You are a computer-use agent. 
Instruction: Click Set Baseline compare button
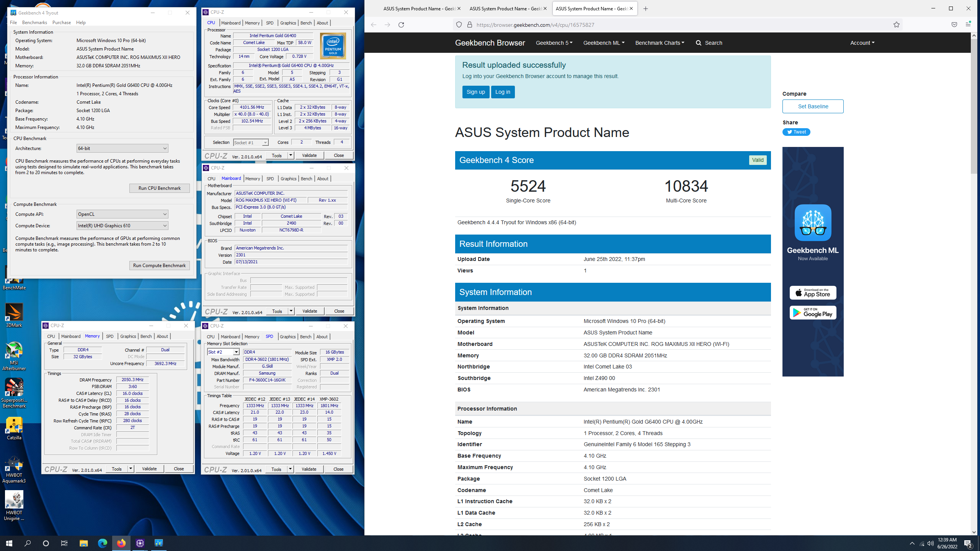click(813, 106)
